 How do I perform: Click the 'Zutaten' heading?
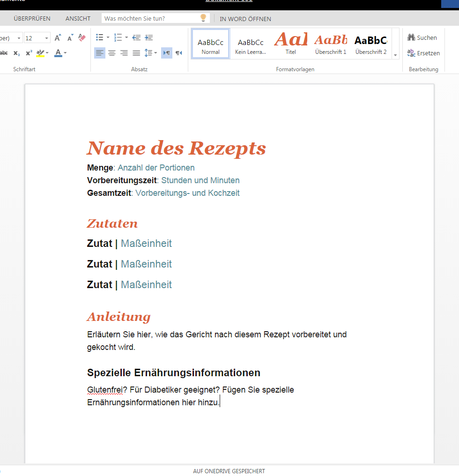(112, 224)
